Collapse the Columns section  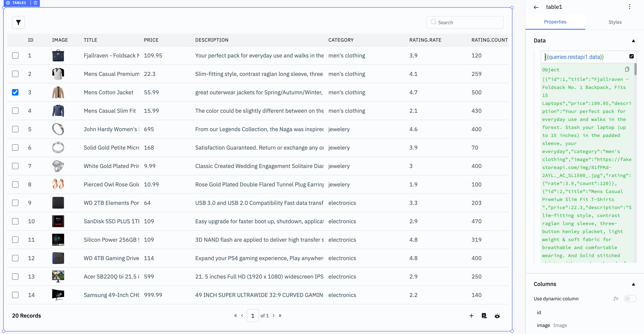pyautogui.click(x=633, y=284)
